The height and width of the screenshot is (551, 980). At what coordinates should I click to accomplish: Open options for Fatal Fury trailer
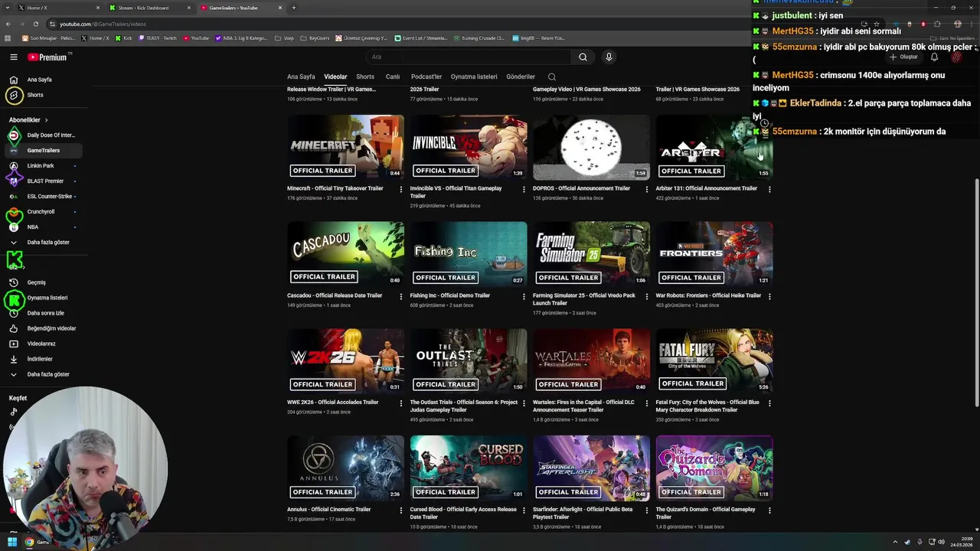(x=769, y=403)
